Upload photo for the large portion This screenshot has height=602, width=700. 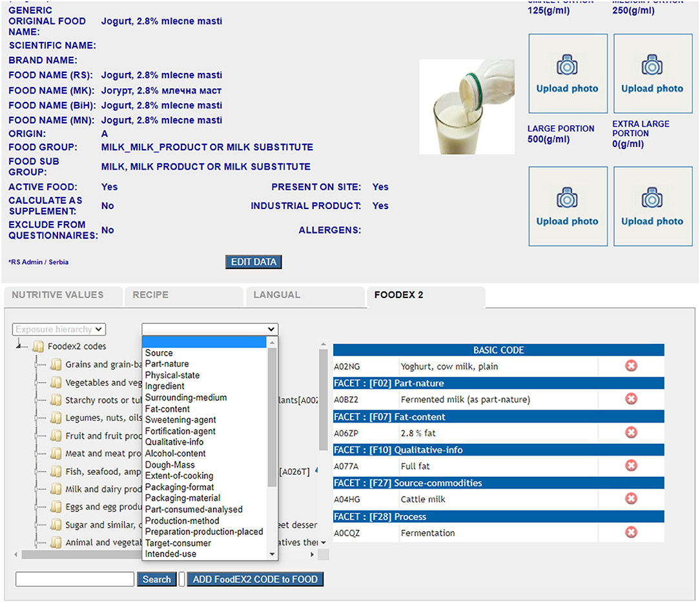point(568,206)
